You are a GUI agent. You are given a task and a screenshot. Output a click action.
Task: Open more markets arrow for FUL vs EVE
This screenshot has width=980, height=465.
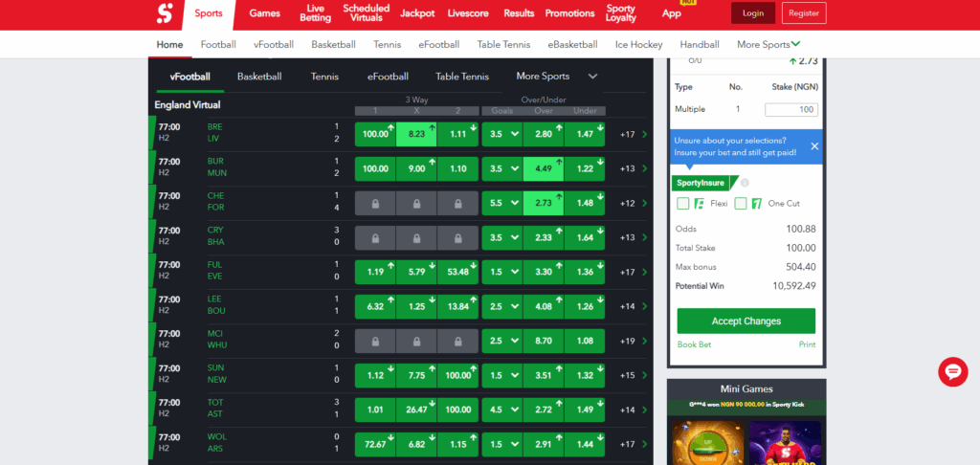click(644, 273)
